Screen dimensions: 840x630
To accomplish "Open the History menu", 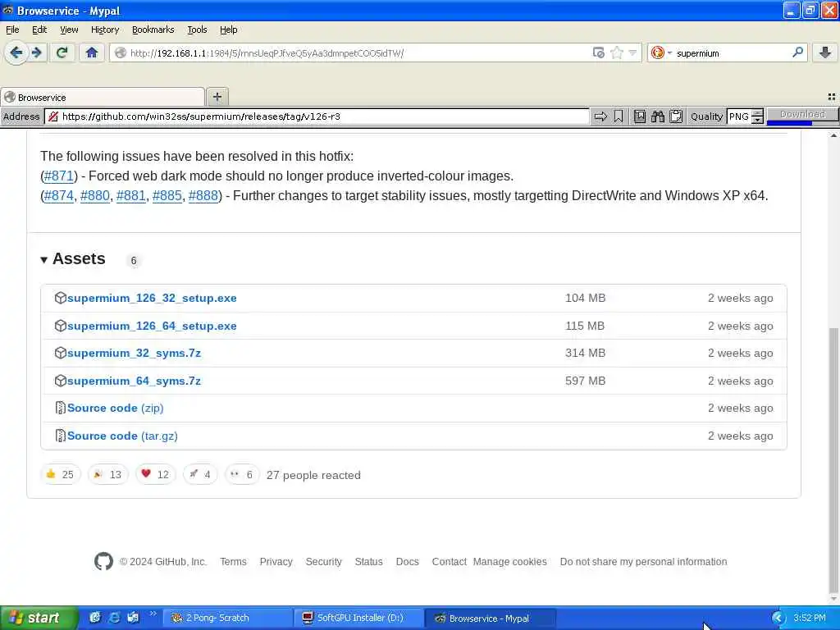I will click(x=105, y=30).
